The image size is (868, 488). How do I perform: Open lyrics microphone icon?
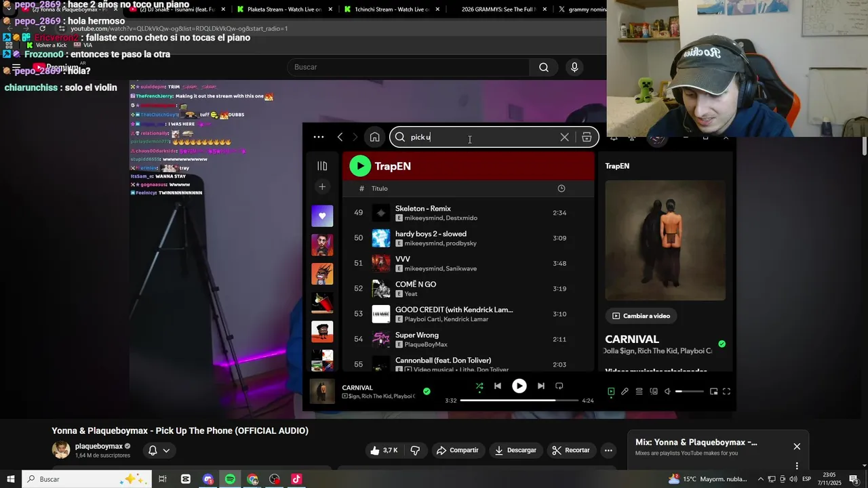[x=625, y=391]
